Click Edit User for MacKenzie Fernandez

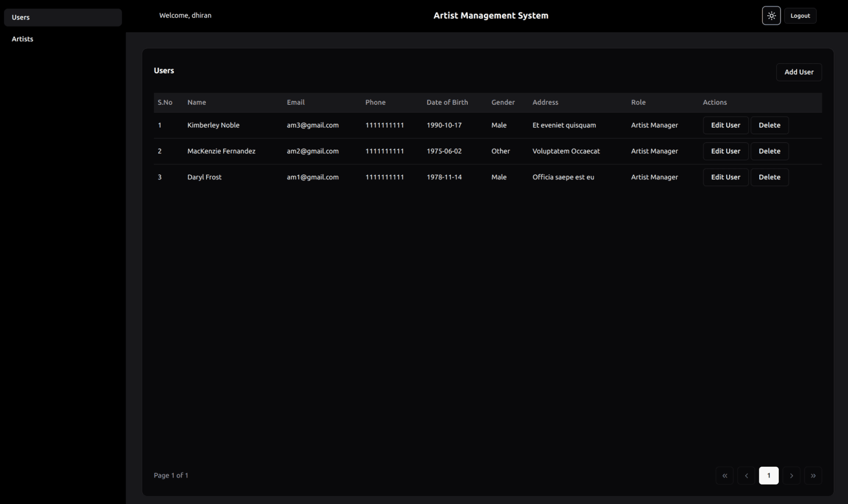tap(725, 151)
